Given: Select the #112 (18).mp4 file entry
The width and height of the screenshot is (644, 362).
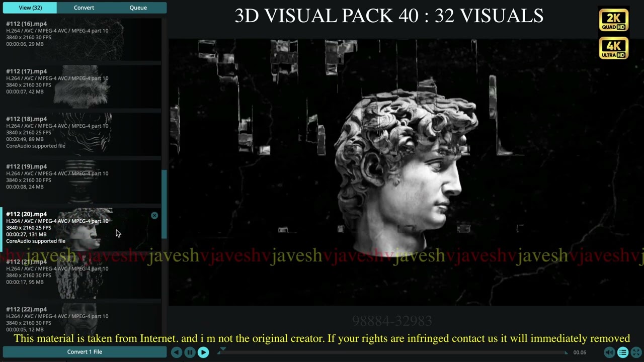Looking at the screenshot, I should [80, 134].
